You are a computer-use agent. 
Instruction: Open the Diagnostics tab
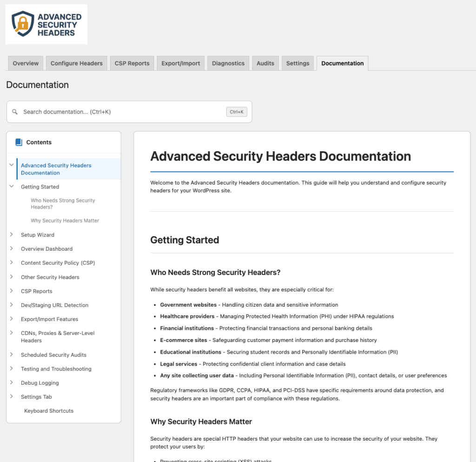pos(228,63)
